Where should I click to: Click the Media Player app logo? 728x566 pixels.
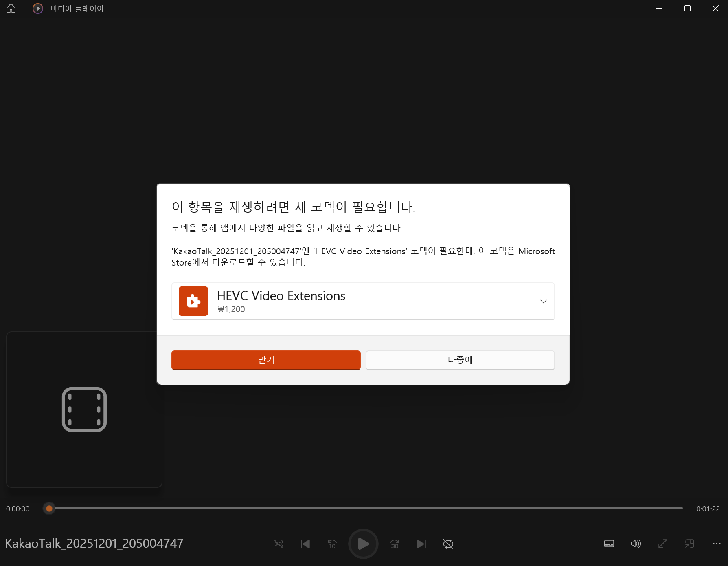pyautogui.click(x=38, y=9)
